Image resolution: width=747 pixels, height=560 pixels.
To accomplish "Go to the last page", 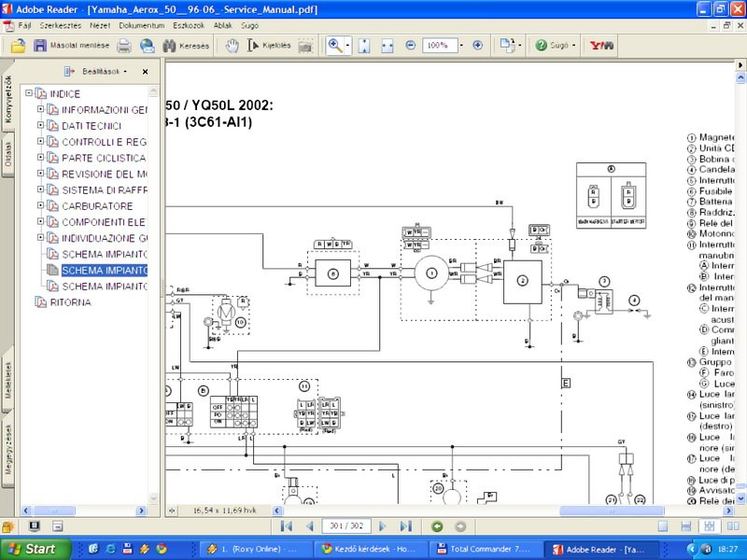I will pyautogui.click(x=406, y=526).
